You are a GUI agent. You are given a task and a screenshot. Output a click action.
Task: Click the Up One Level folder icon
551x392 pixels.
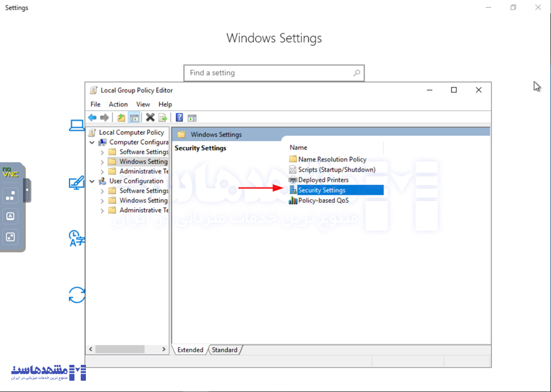point(121,117)
